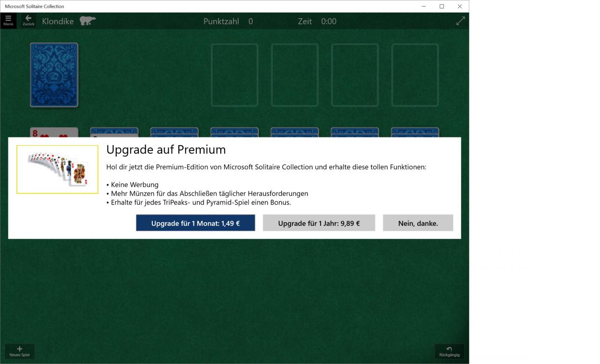Click the TriPeaks and Pyramid bonus line

click(x=199, y=202)
